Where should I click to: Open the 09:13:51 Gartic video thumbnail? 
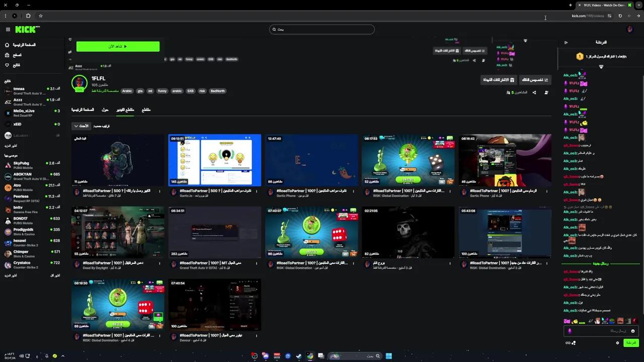click(x=215, y=160)
